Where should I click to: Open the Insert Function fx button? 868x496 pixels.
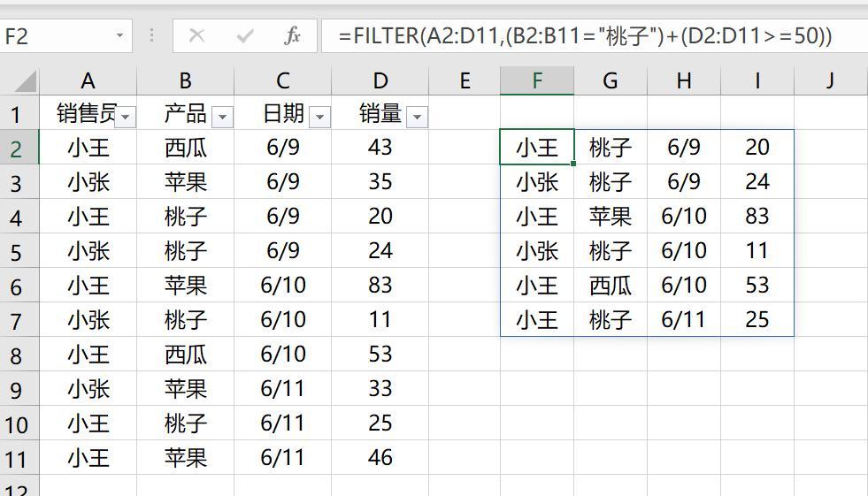pyautogui.click(x=292, y=36)
